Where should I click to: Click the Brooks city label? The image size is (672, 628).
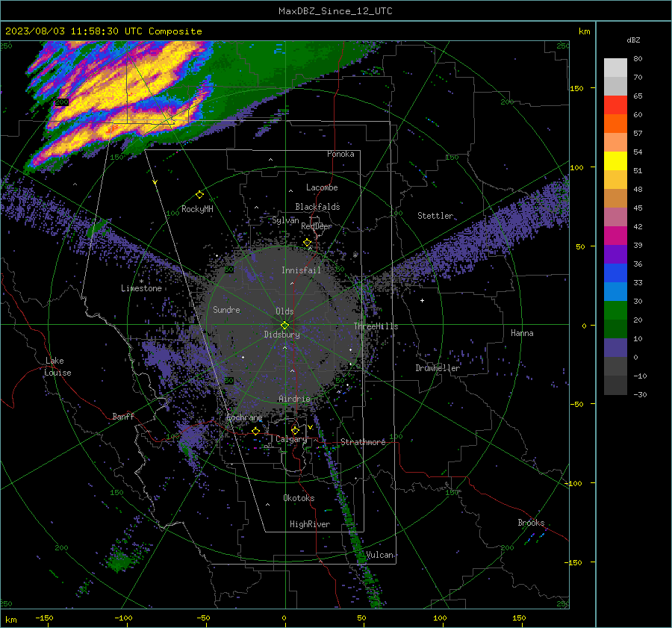click(x=531, y=523)
